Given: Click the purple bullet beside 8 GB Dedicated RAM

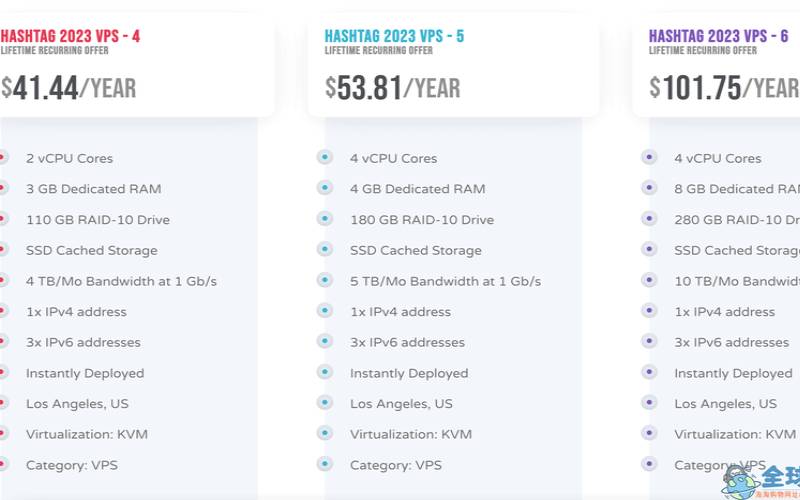Looking at the screenshot, I should [648, 188].
